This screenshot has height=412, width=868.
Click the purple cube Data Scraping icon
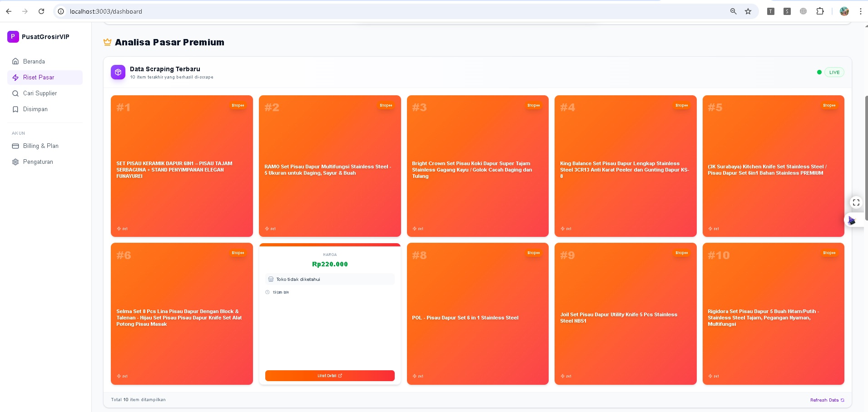pos(118,72)
